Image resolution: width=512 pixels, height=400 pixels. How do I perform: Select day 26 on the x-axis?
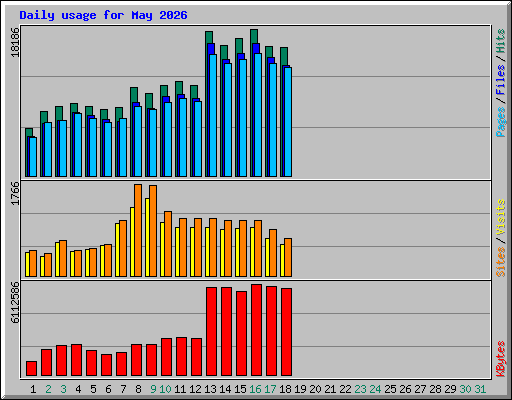(405, 389)
